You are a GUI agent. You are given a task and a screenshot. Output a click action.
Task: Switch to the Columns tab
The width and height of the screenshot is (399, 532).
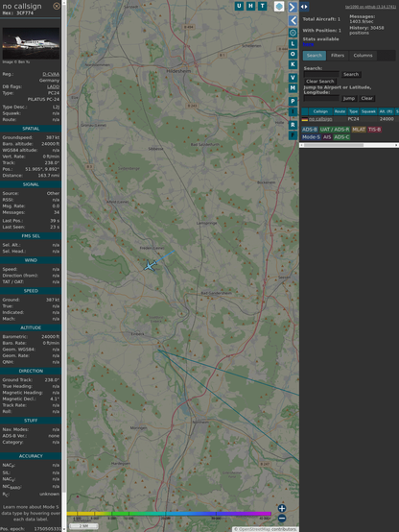click(363, 56)
